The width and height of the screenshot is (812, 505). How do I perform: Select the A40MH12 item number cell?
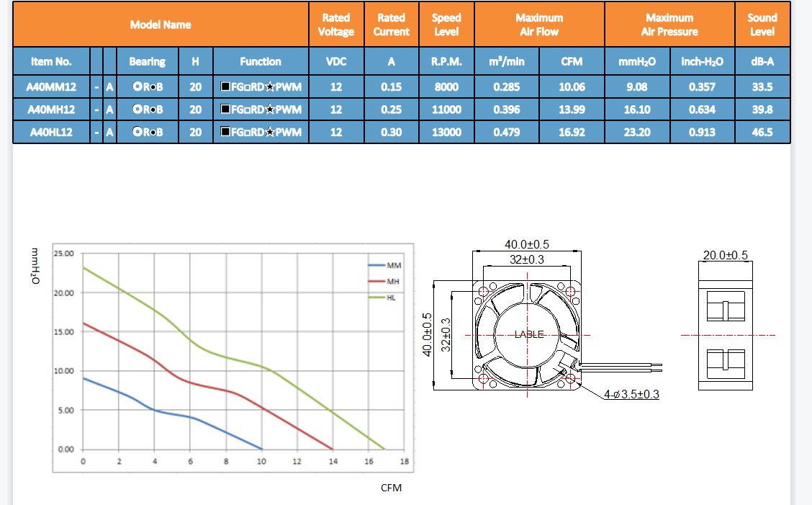[x=51, y=110]
